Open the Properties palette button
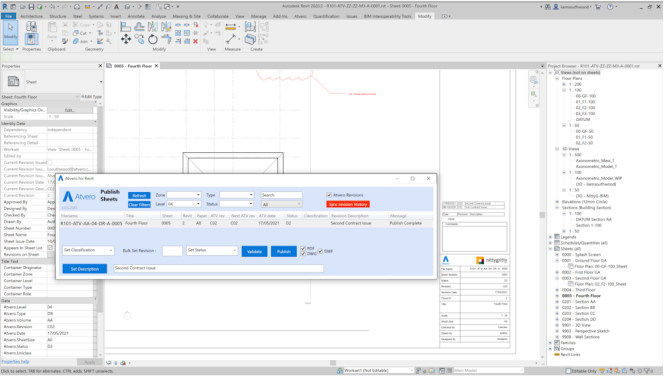This screenshot has height=376, width=664. [x=31, y=39]
